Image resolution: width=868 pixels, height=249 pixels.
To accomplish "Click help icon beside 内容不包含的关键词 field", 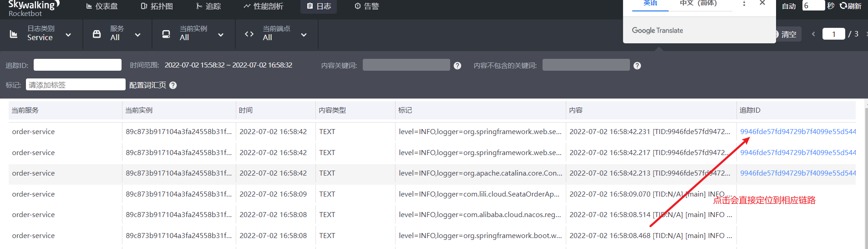I will click(637, 66).
